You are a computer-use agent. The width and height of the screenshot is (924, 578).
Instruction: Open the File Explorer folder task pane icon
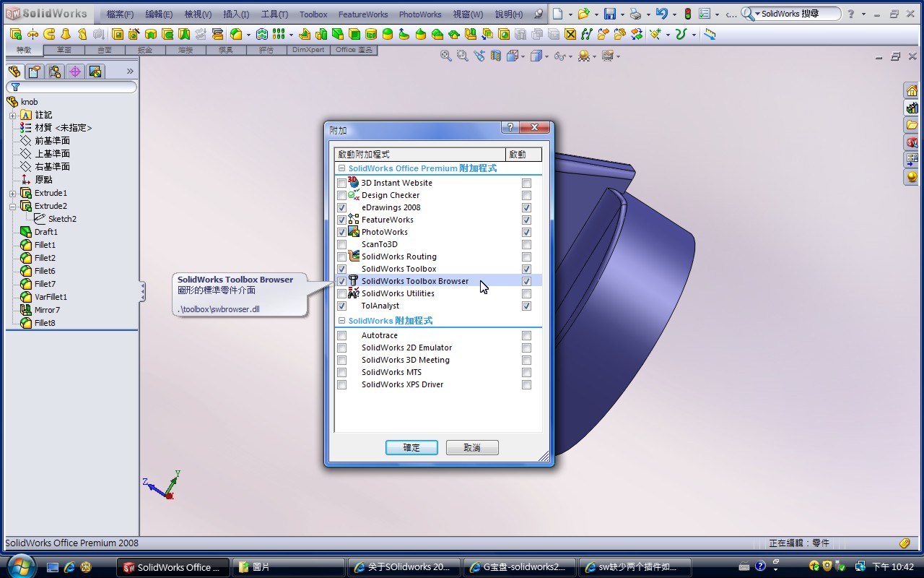pos(912,125)
